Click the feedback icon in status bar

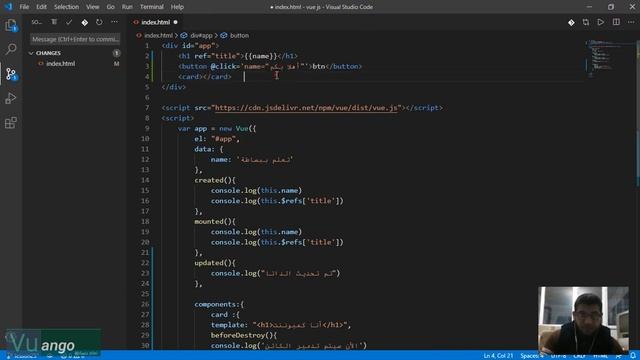618,356
